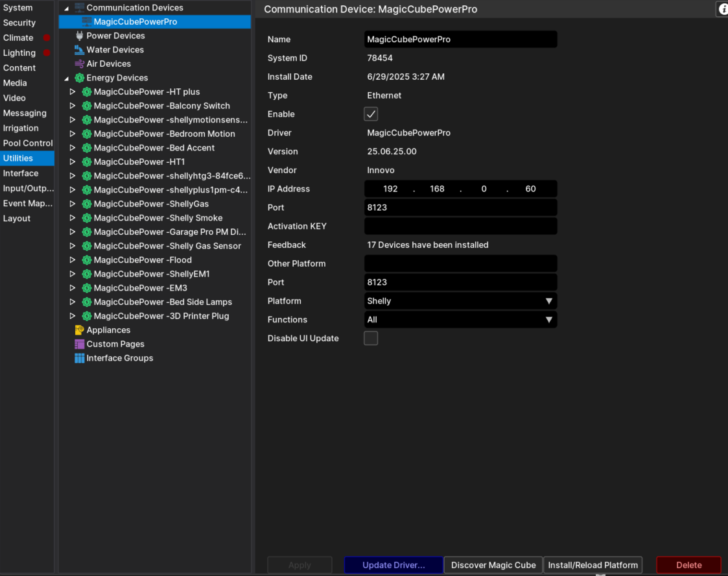Click the icon beside MagicCubePower -Shelly Gas Sensor
728x576 pixels.
point(87,246)
